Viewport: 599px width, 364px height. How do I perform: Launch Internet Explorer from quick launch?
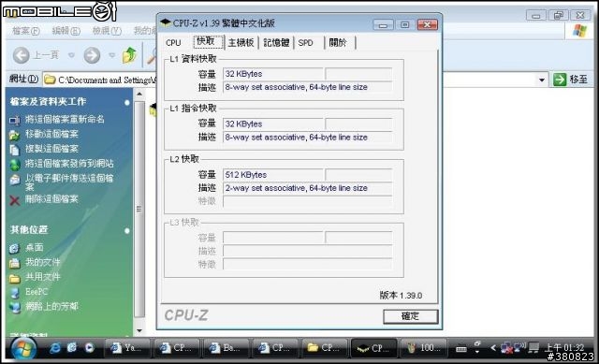(x=55, y=348)
